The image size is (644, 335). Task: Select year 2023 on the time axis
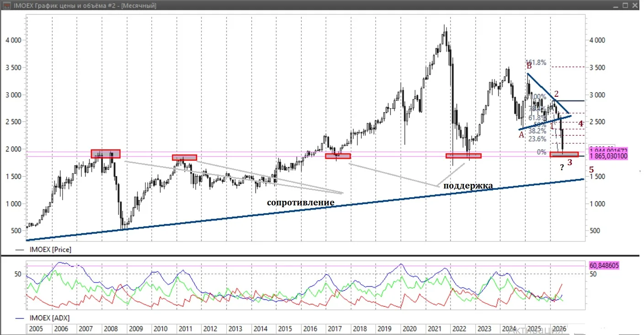click(484, 329)
